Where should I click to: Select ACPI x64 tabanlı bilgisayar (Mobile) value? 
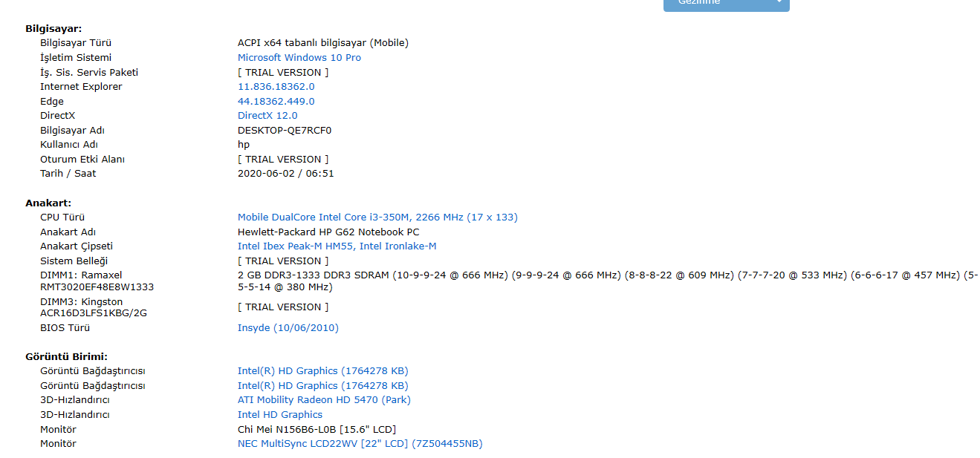[323, 42]
